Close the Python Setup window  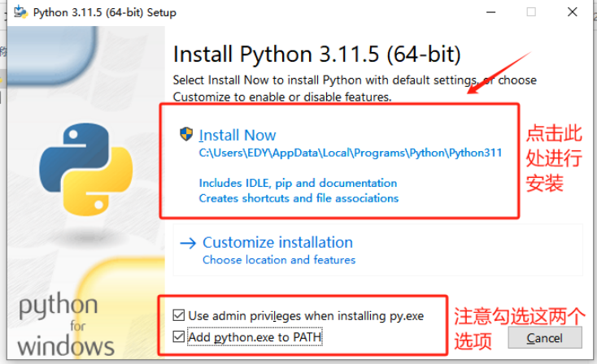(x=573, y=12)
